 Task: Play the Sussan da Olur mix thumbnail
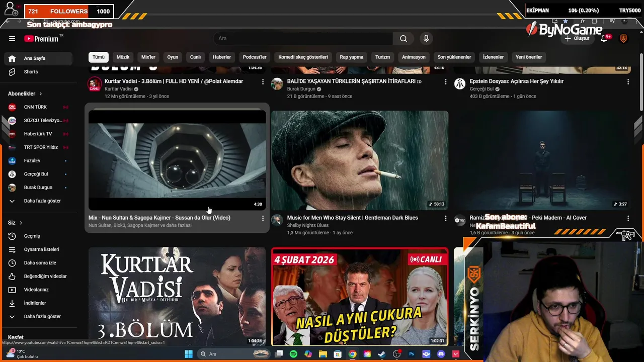[177, 160]
